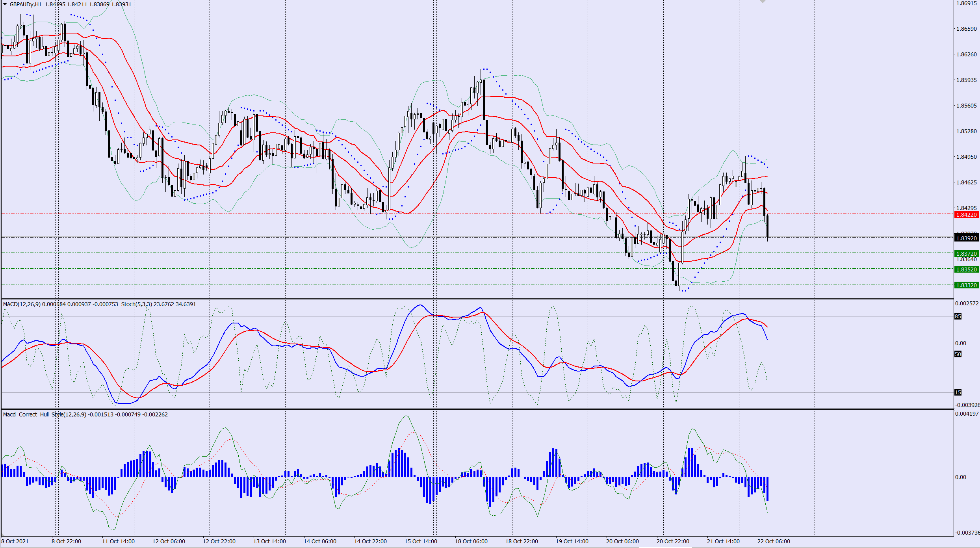Click the 12 Oct 06:00 time label
Image resolution: width=980 pixels, height=548 pixels.
tap(169, 541)
